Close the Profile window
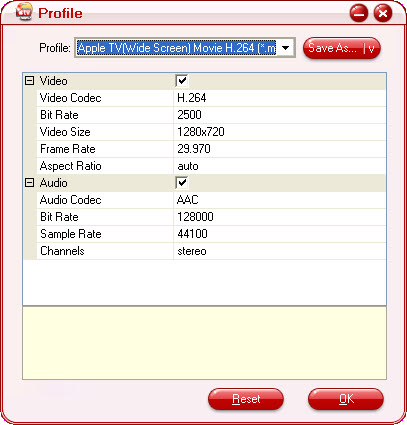Screen dimensions: 407x425 click(x=383, y=13)
